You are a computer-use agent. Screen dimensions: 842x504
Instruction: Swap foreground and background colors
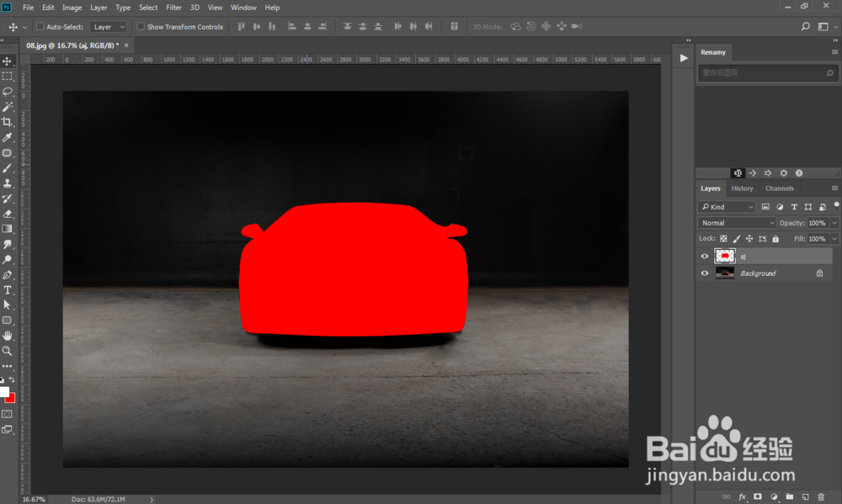(12, 379)
